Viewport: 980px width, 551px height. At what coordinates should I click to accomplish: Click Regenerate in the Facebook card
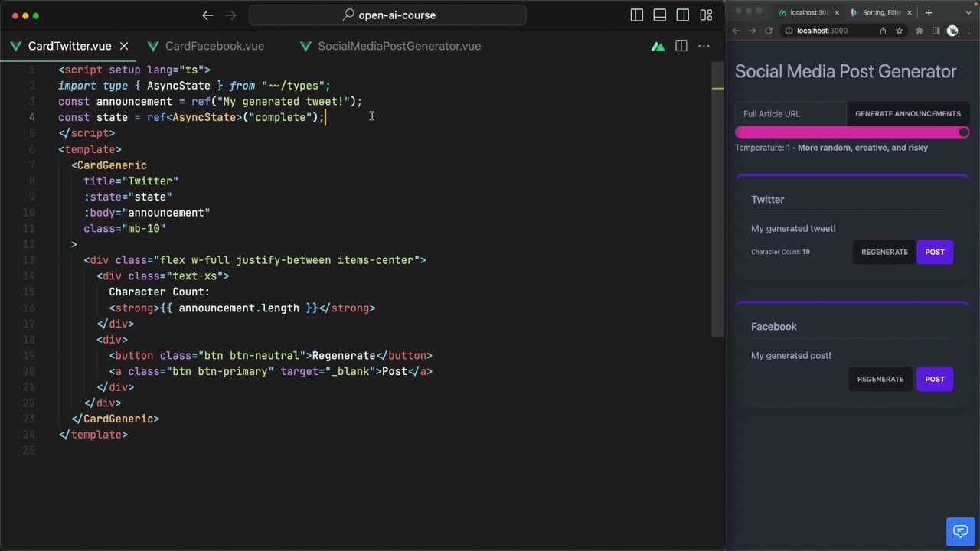coord(880,379)
